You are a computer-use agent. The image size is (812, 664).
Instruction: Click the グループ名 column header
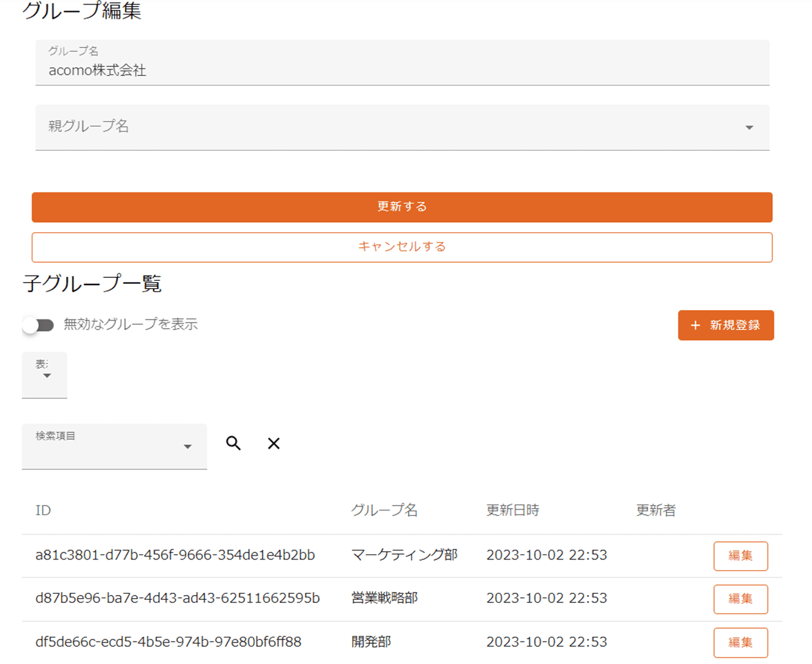tap(384, 510)
